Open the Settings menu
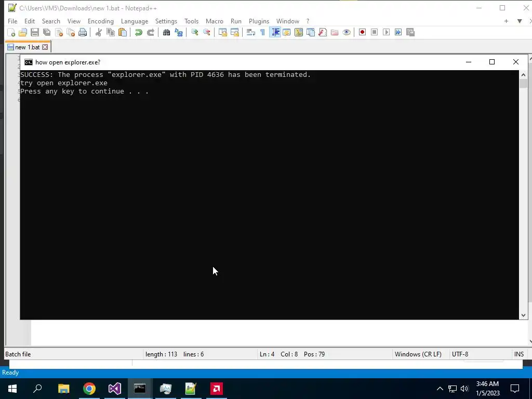 click(x=166, y=21)
